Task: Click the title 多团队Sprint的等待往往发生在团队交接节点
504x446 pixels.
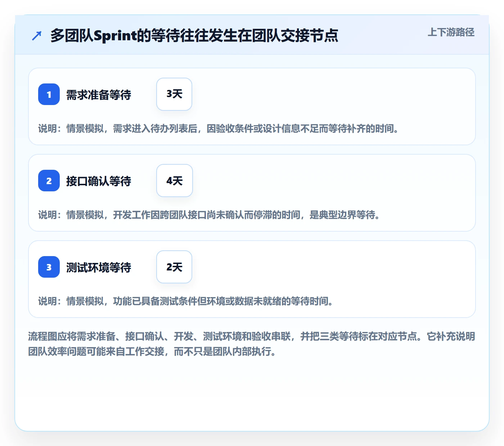Action: click(x=194, y=36)
